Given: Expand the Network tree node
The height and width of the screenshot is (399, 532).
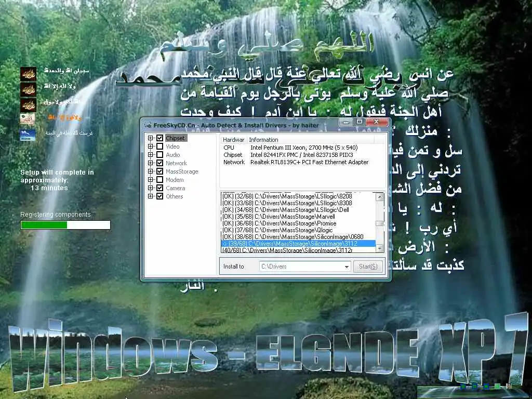Looking at the screenshot, I should tap(150, 163).
